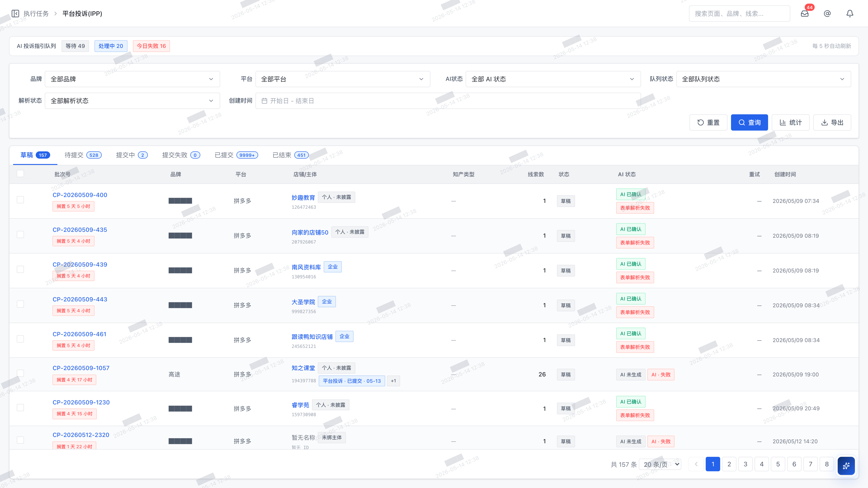The height and width of the screenshot is (488, 868).
Task: Go to previous page arrow
Action: click(696, 464)
